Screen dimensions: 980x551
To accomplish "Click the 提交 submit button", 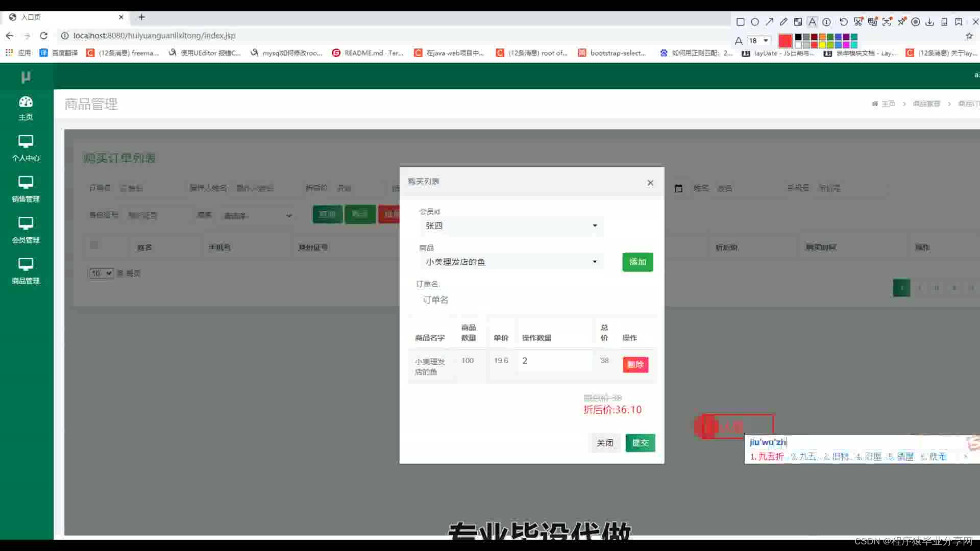I will tap(640, 442).
